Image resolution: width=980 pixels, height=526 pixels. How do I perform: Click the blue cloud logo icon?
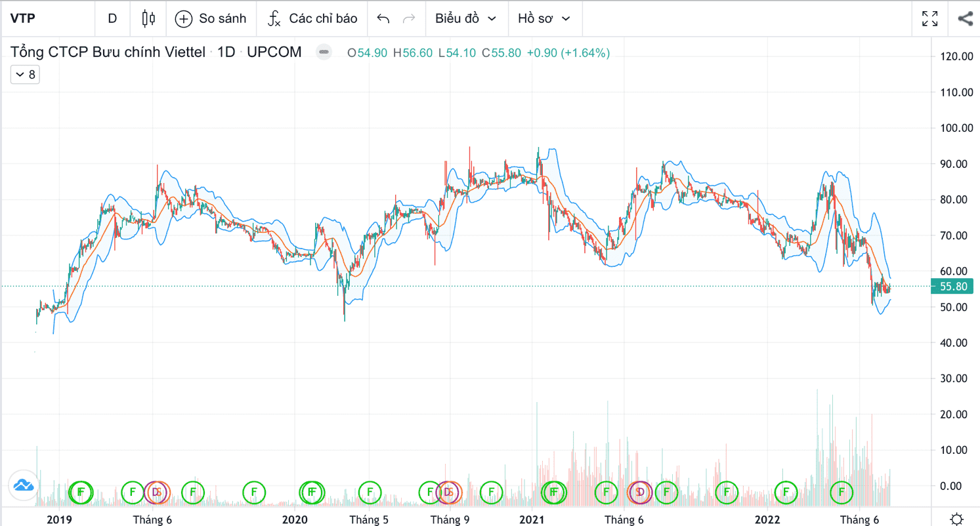tap(23, 485)
